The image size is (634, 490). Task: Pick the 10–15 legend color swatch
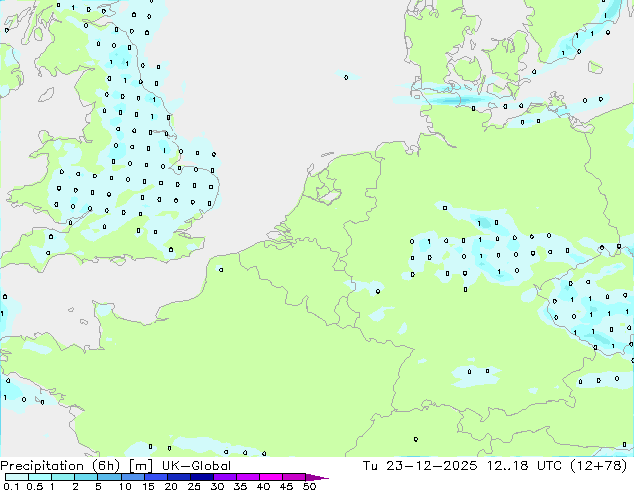pos(133,477)
